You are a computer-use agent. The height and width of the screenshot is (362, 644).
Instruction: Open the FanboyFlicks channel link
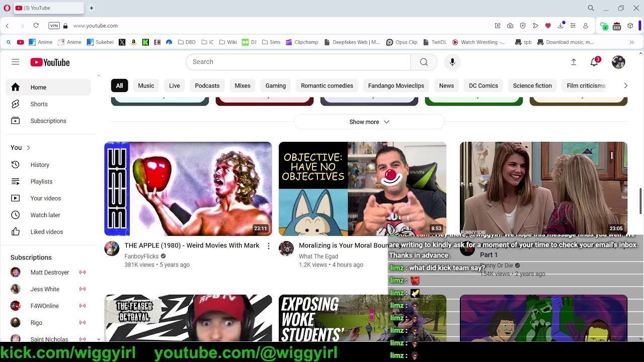(141, 256)
